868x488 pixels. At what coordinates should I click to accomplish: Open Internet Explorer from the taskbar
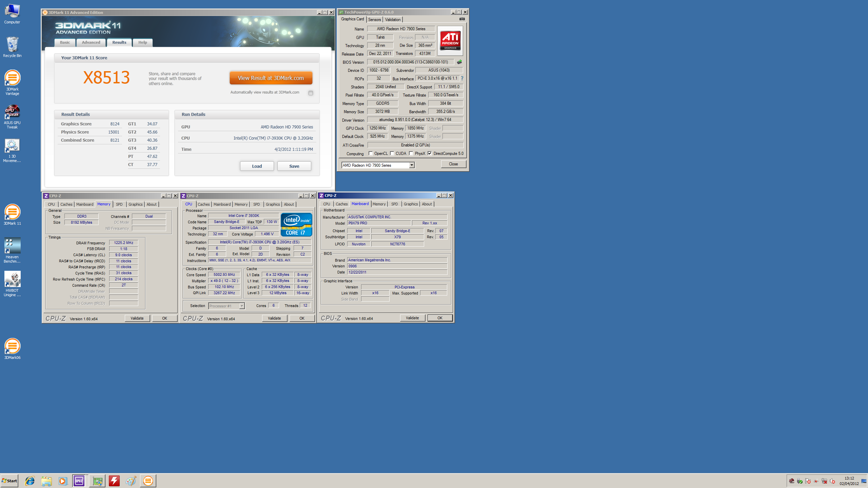point(30,481)
